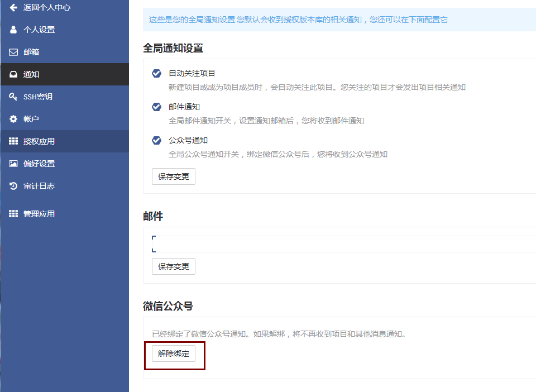The width and height of the screenshot is (536, 392).
Task: Open the 授权应用 sidebar item
Action: pos(39,141)
